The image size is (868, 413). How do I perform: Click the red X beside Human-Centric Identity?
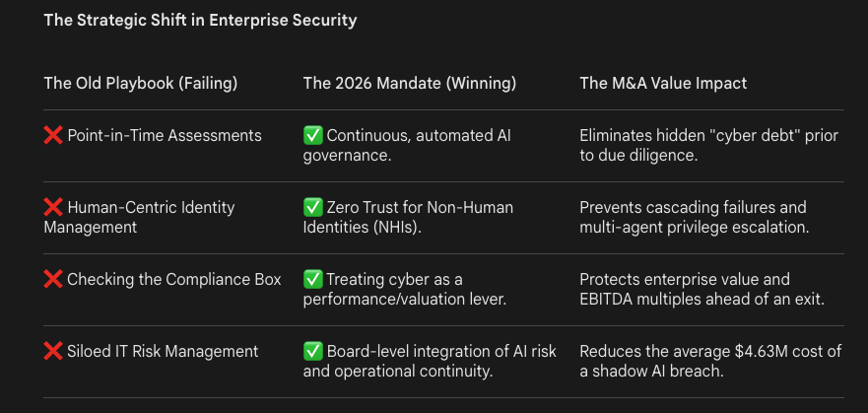coord(53,208)
